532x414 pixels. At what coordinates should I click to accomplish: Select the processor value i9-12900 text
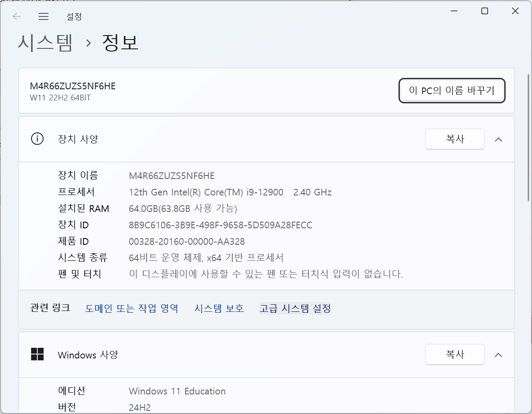[x=265, y=192]
